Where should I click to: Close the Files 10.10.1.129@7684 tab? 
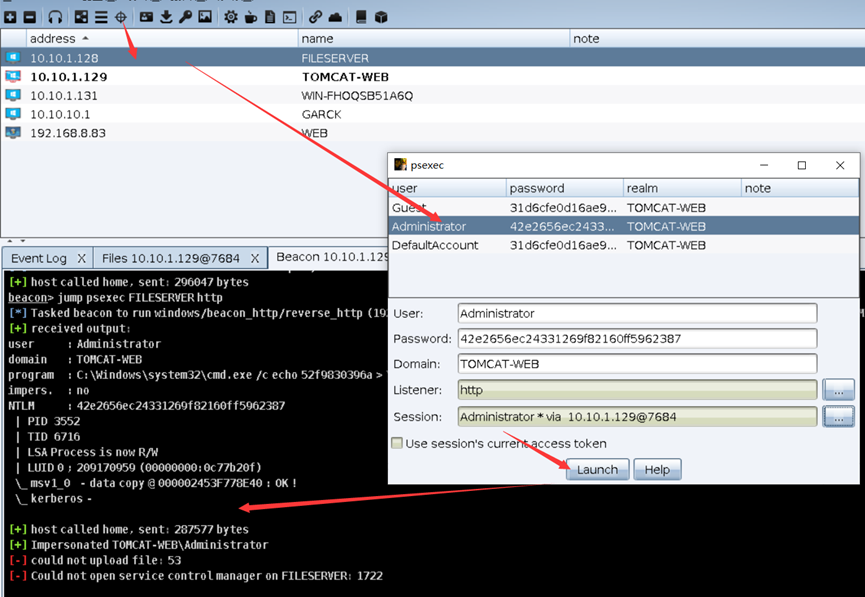[x=255, y=258]
